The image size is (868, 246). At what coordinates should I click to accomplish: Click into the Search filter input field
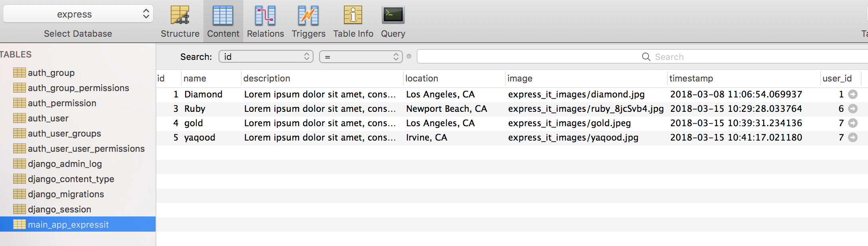[642, 57]
